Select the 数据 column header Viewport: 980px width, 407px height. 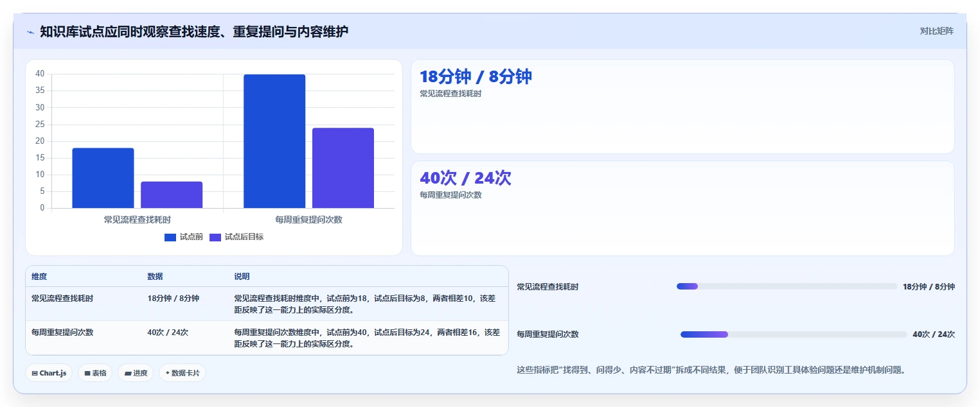tap(155, 277)
